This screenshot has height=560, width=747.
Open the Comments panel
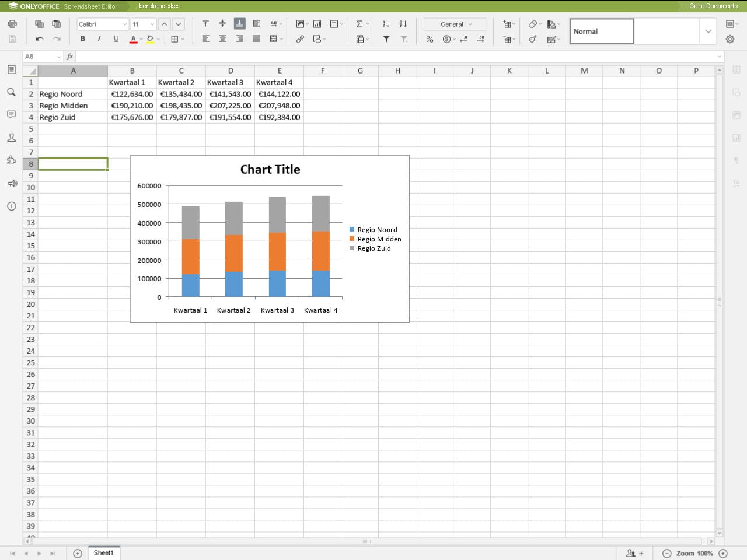click(11, 114)
